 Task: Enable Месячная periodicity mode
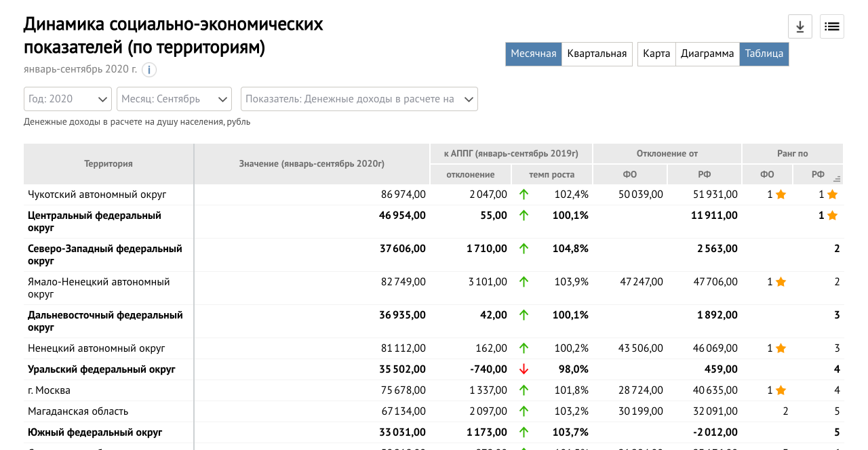click(x=533, y=54)
